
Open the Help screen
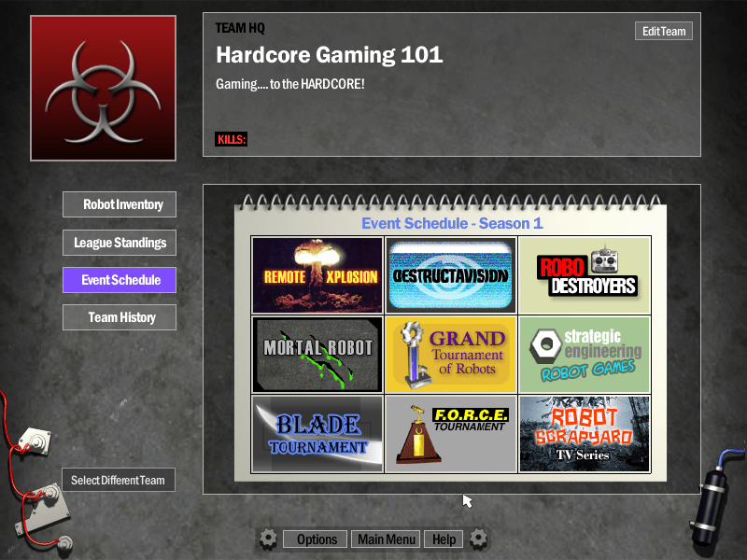(444, 539)
